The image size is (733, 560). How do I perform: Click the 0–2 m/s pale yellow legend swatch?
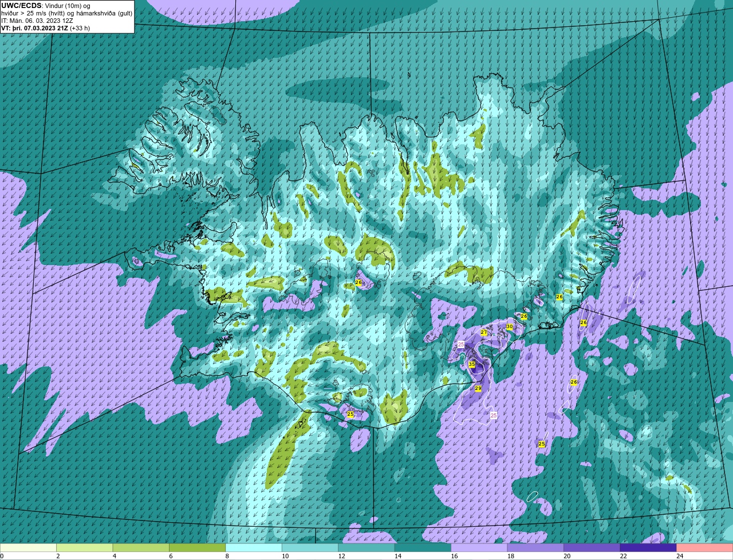coord(29,548)
